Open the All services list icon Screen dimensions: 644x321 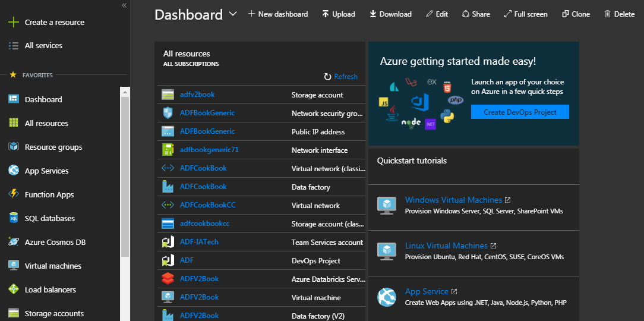[14, 46]
